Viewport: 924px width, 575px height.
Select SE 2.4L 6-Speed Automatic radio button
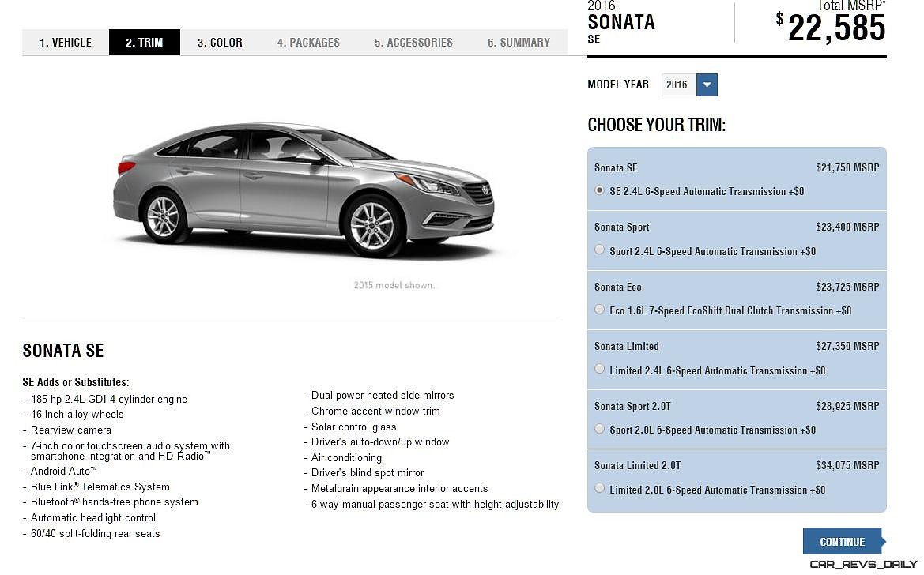[x=599, y=190]
